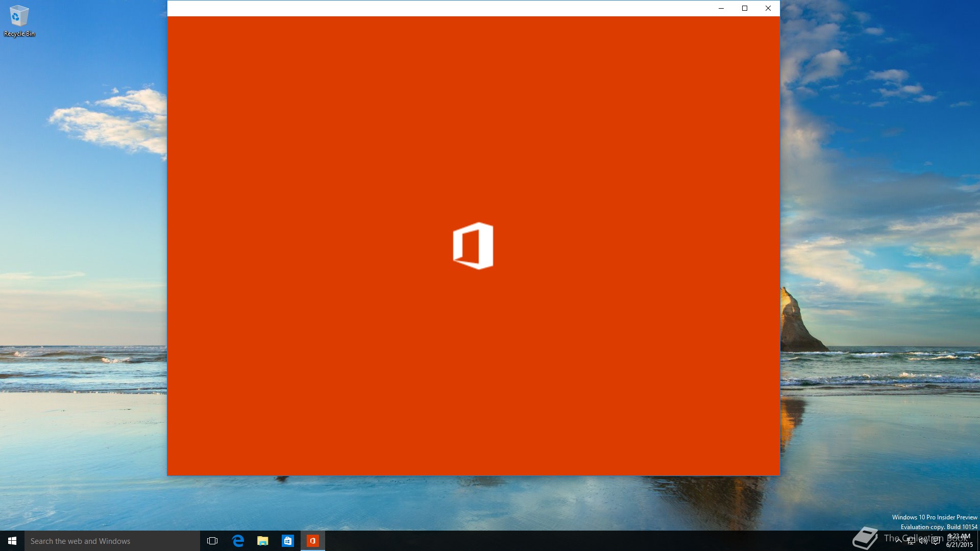980x551 pixels.
Task: Show hidden system tray icons
Action: [898, 541]
